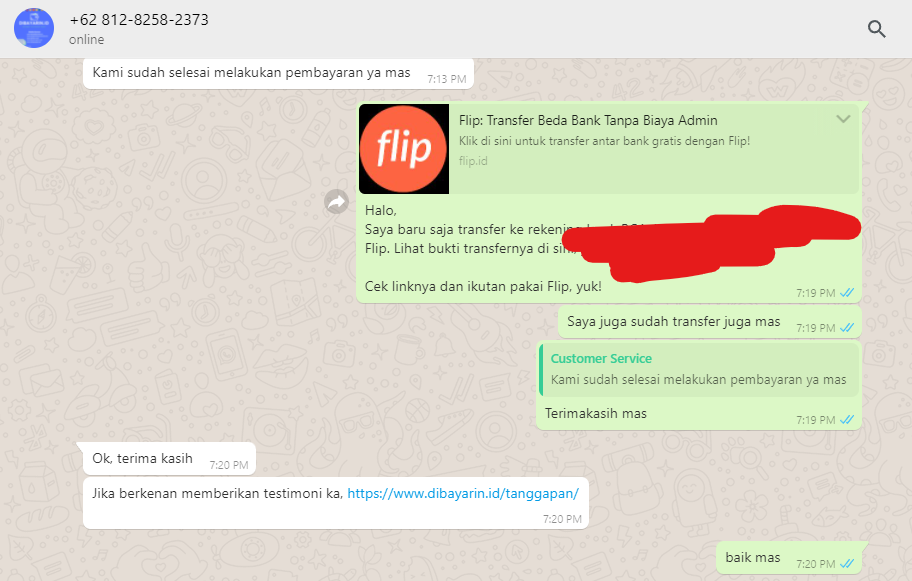912x581 pixels.
Task: Click the 'Ok, terima kasih' message bubble
Action: tap(169, 458)
